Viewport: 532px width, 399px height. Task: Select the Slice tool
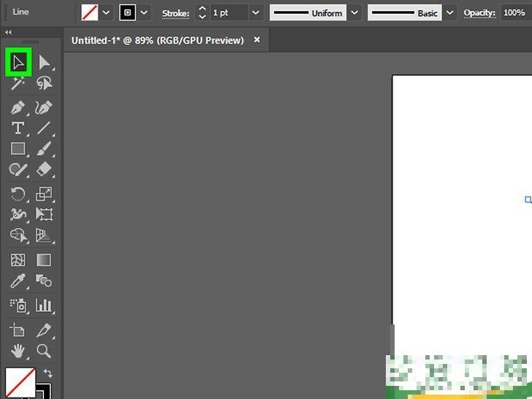coord(44,330)
